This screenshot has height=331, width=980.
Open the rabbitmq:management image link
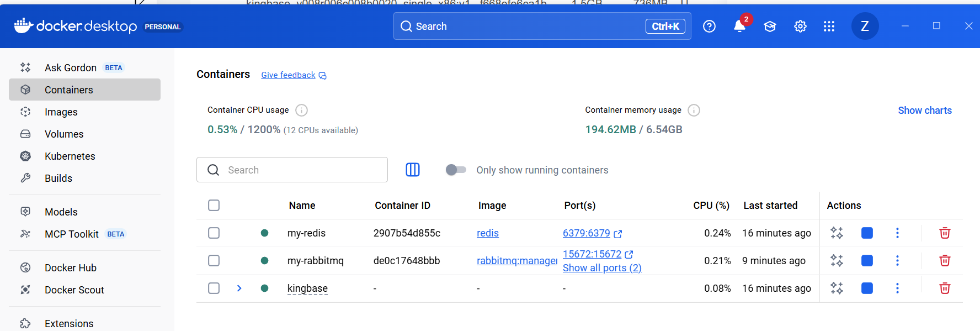(x=517, y=260)
